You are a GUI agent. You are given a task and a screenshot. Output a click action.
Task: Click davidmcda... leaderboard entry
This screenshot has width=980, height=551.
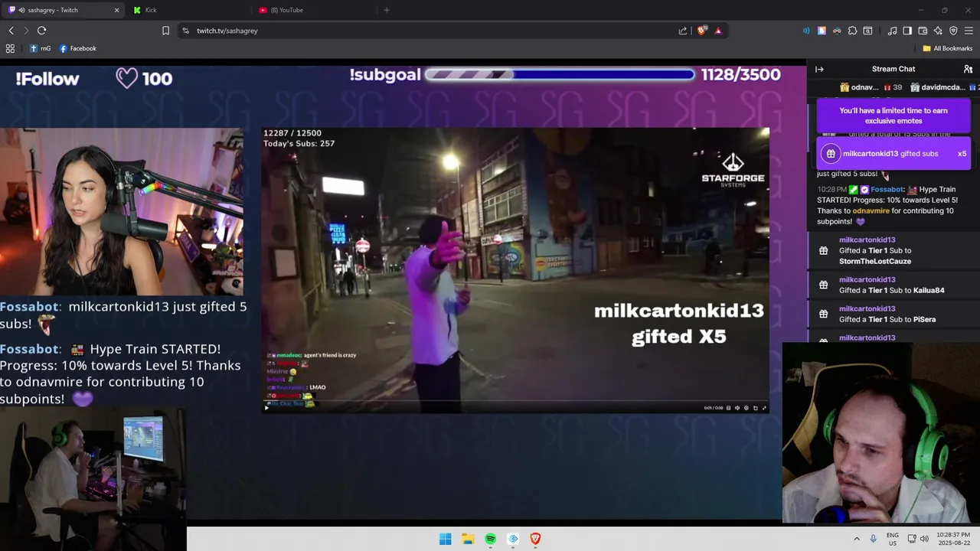click(x=942, y=87)
